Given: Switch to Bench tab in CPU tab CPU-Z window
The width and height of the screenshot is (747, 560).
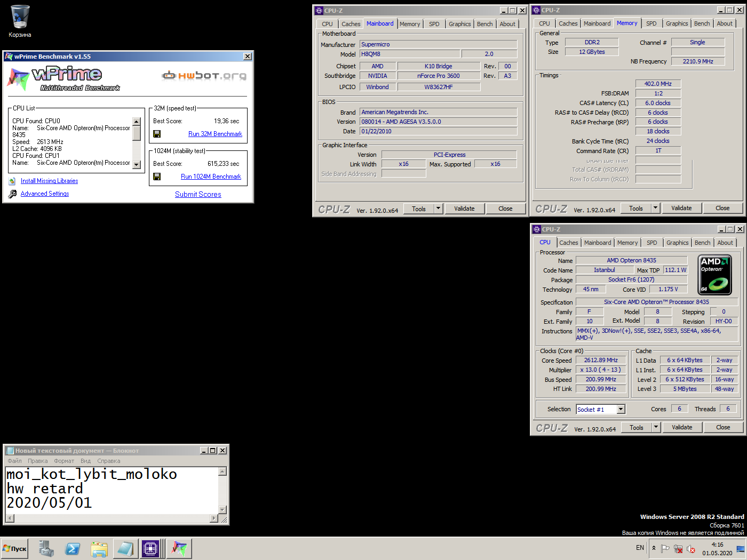Looking at the screenshot, I should click(703, 243).
